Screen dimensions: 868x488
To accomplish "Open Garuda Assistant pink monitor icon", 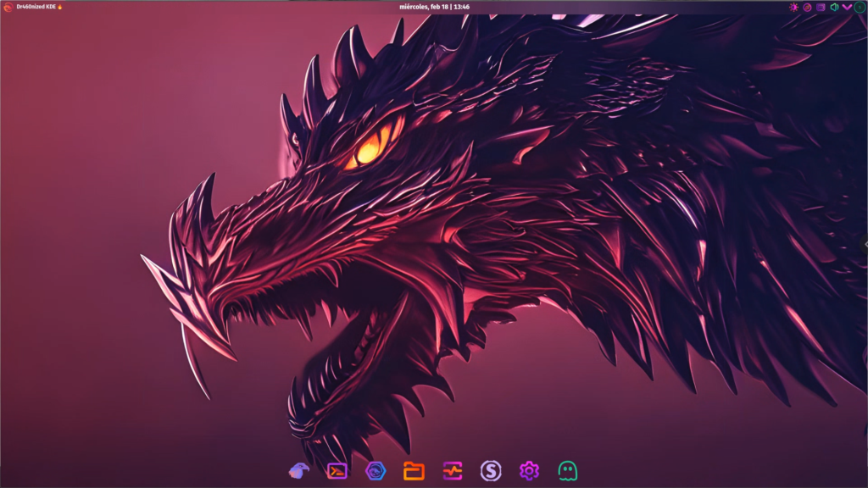I will tap(452, 470).
